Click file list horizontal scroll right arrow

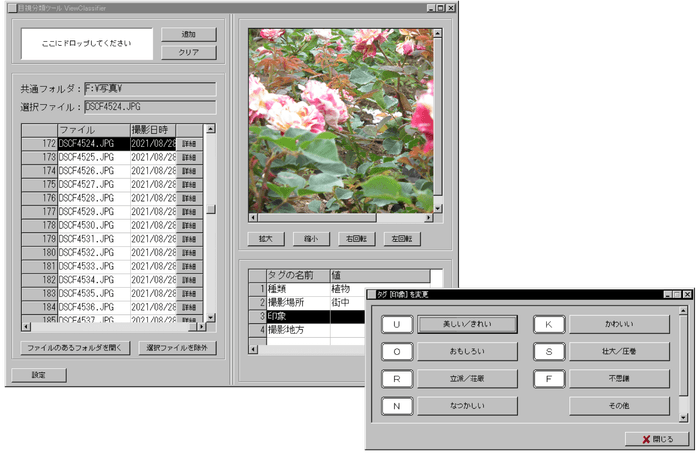(x=201, y=327)
